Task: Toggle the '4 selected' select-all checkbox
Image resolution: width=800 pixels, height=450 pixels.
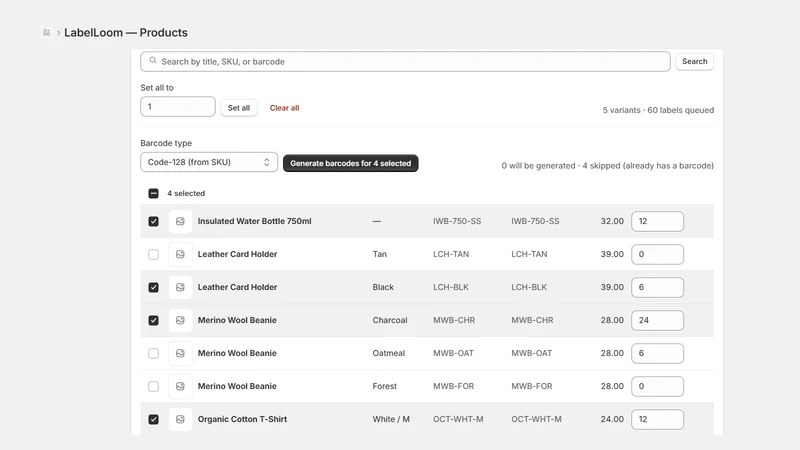Action: [154, 193]
